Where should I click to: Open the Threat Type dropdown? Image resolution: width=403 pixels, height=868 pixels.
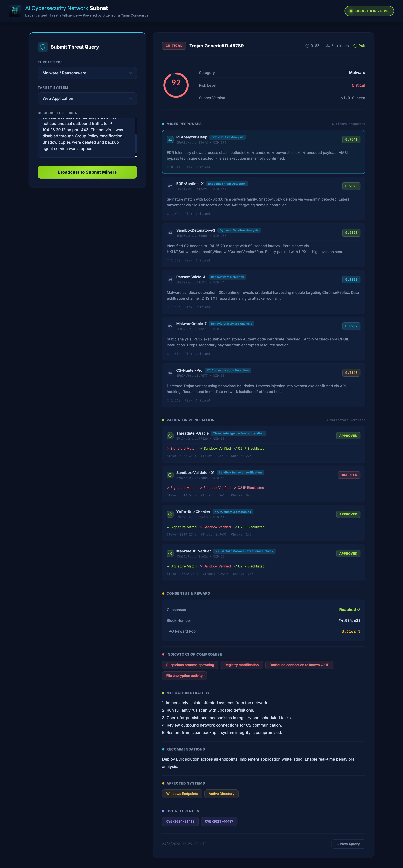[87, 73]
